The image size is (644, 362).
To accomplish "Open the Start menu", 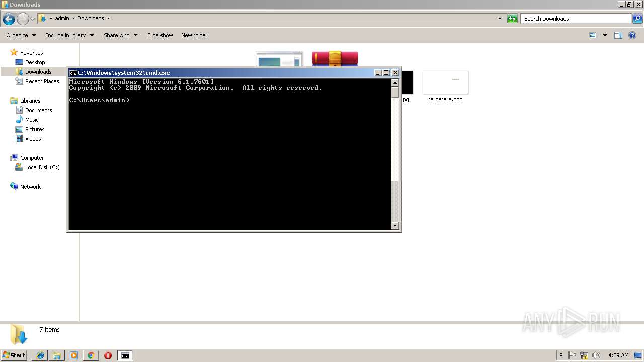I will (14, 355).
